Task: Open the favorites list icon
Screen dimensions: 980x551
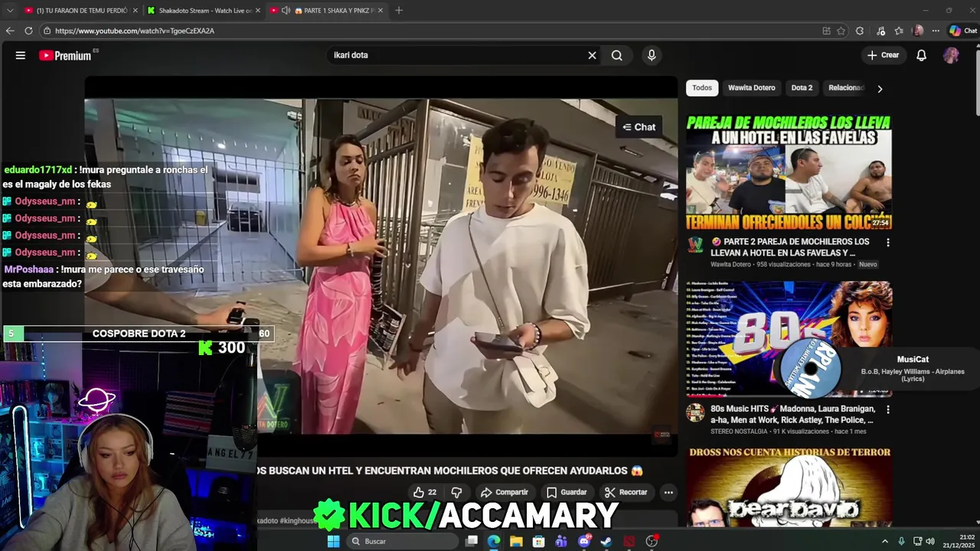Action: click(899, 31)
